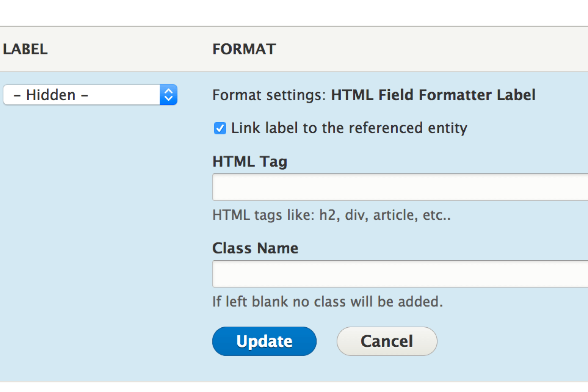Click the "Class Name" field label

point(255,248)
